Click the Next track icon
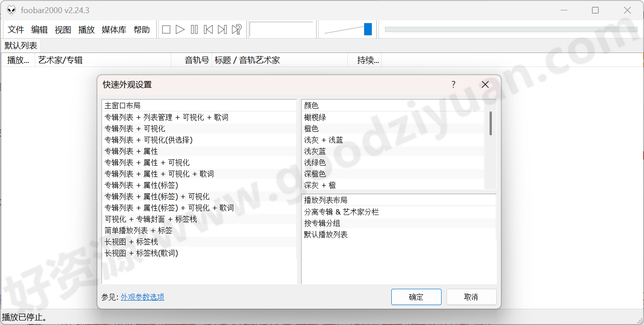Screen dimensions: 644x325 [222, 29]
